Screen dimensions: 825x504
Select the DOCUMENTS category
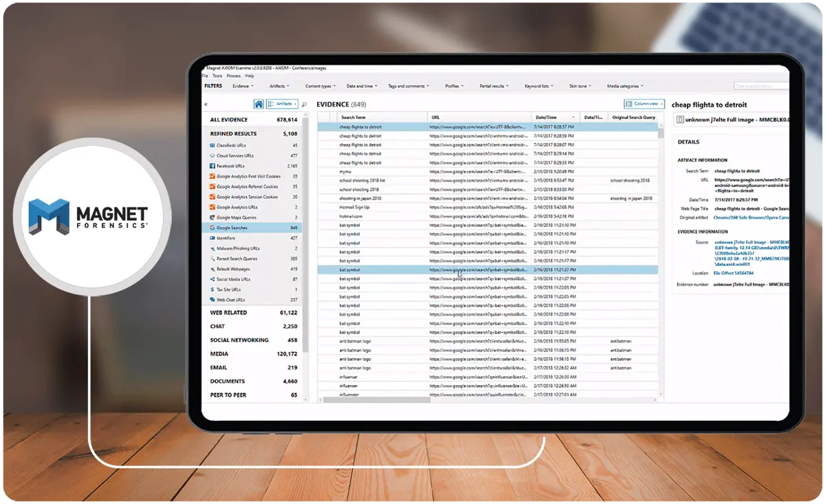(x=254, y=381)
